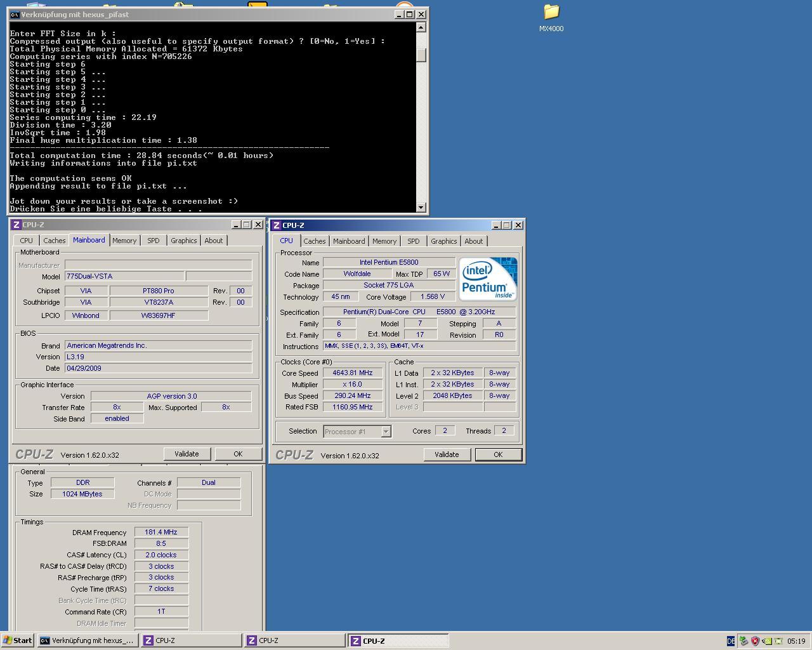Open the Processor #1 selection dropdown
This screenshot has height=650, width=812.
point(385,432)
